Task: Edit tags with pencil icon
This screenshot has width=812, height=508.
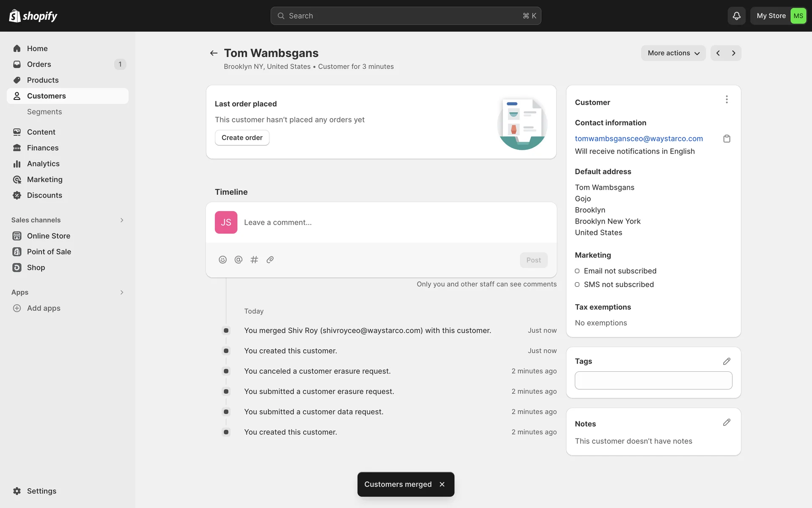Action: pos(727,361)
